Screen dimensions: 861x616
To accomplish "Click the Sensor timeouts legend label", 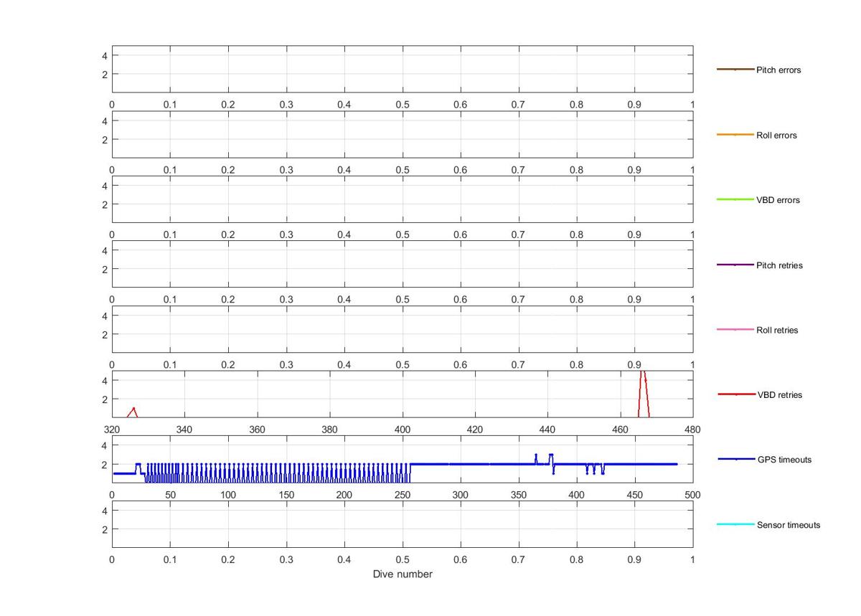I will [x=789, y=525].
